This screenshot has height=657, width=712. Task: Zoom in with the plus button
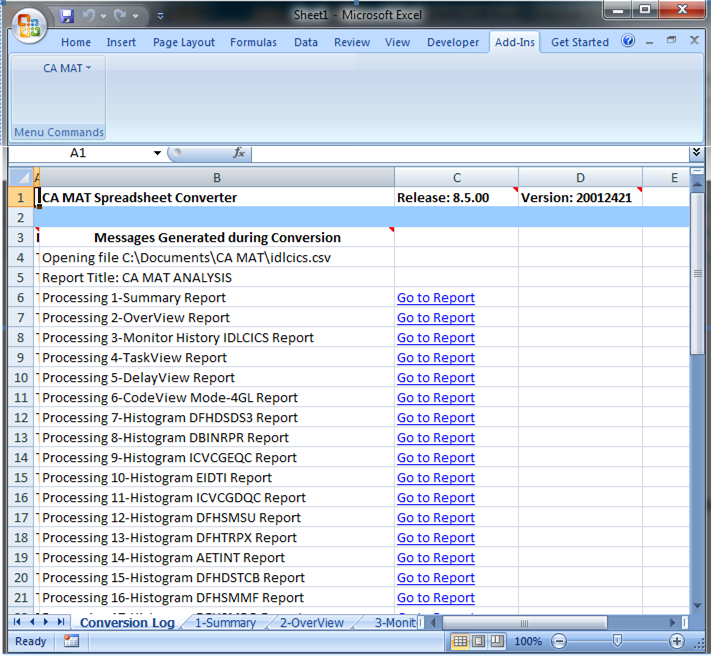[677, 641]
